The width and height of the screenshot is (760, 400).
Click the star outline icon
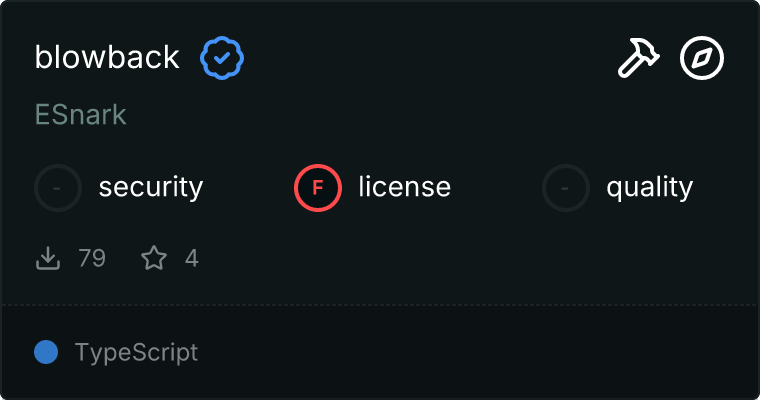click(154, 259)
